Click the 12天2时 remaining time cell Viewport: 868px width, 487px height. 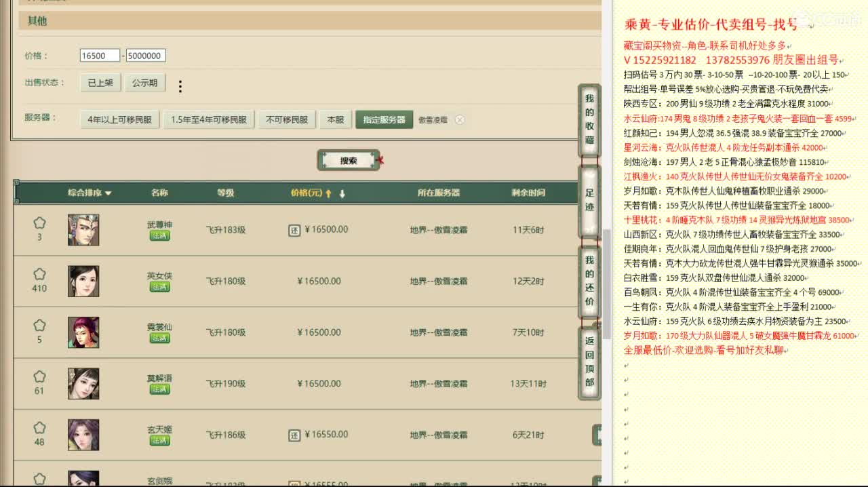pyautogui.click(x=528, y=281)
